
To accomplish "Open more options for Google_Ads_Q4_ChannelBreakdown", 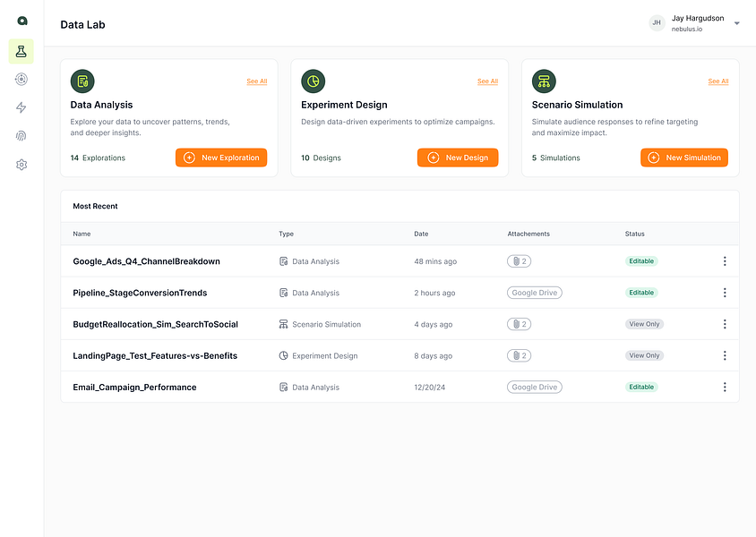I will click(725, 261).
